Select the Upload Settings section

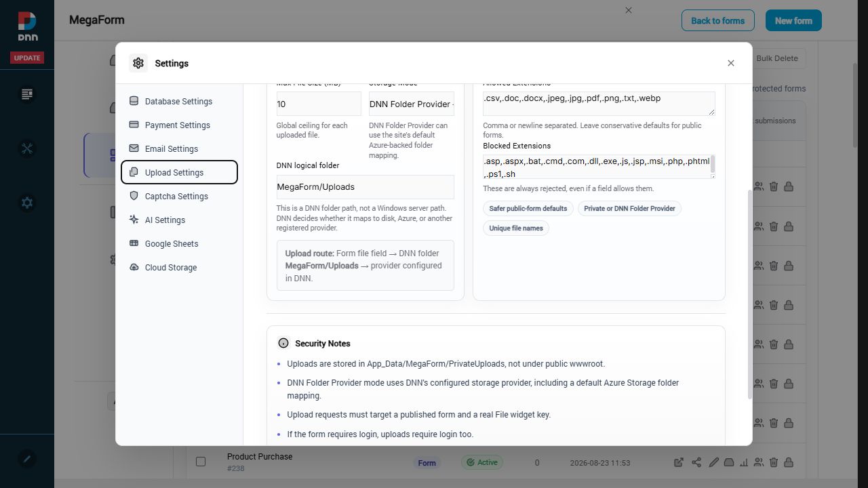179,172
